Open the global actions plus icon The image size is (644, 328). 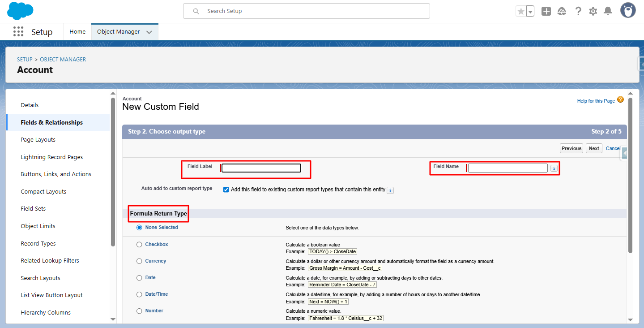(546, 11)
